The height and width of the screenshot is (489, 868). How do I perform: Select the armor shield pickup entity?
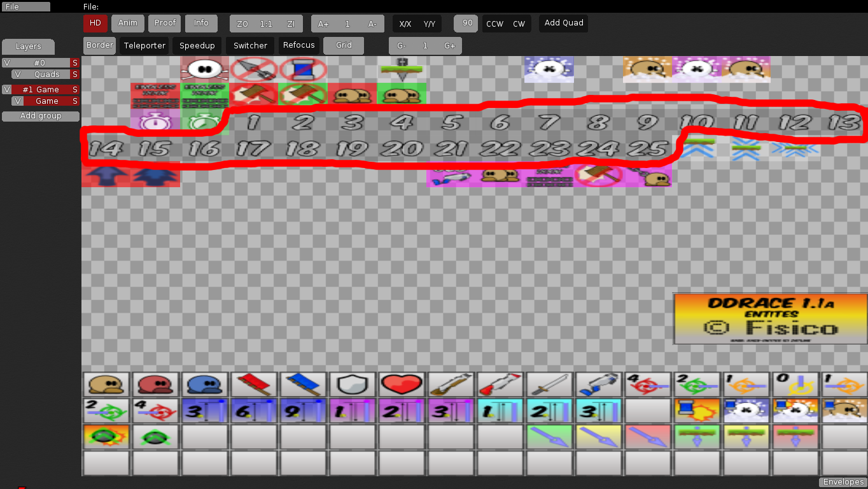coord(353,385)
